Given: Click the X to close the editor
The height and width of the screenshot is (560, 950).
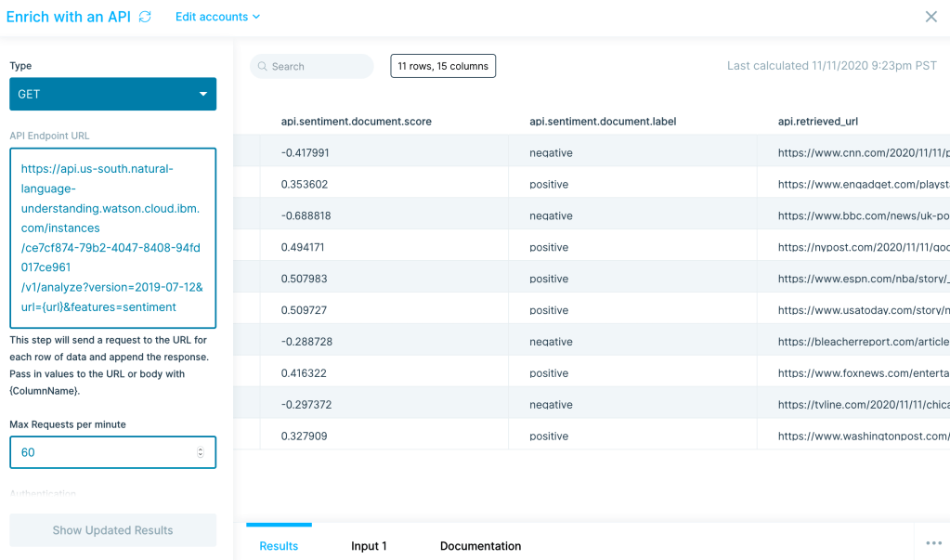Looking at the screenshot, I should click(x=932, y=17).
